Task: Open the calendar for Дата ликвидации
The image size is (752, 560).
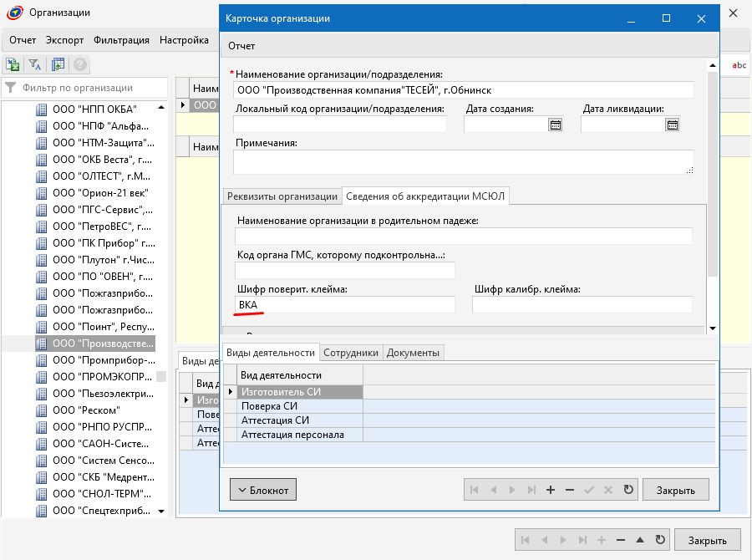Action: (x=673, y=125)
